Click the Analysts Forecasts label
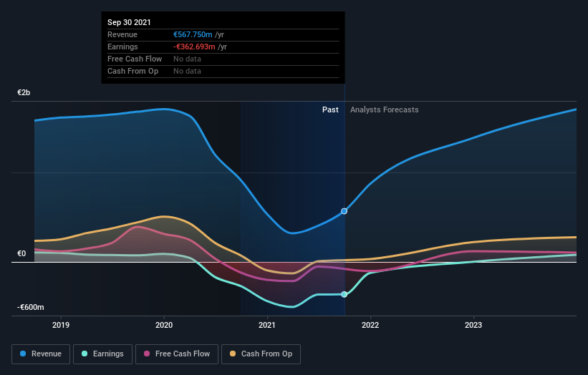The height and width of the screenshot is (375, 588). [x=385, y=109]
